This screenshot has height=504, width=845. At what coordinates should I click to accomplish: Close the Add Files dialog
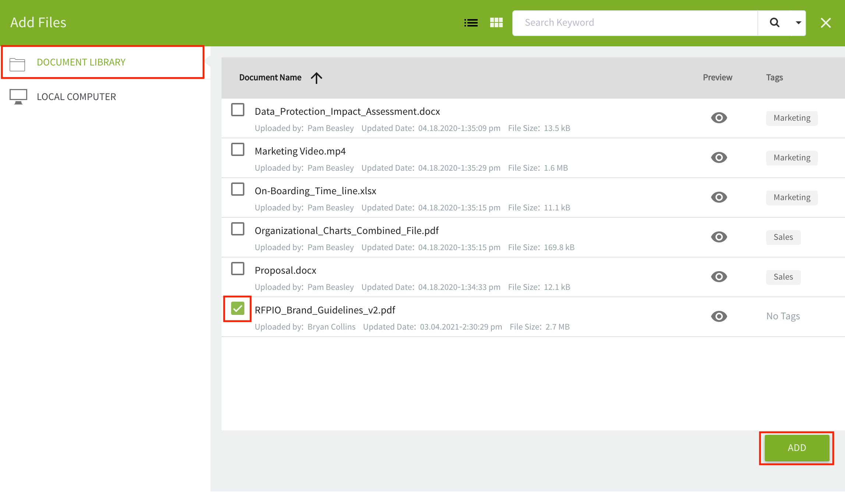coord(825,23)
